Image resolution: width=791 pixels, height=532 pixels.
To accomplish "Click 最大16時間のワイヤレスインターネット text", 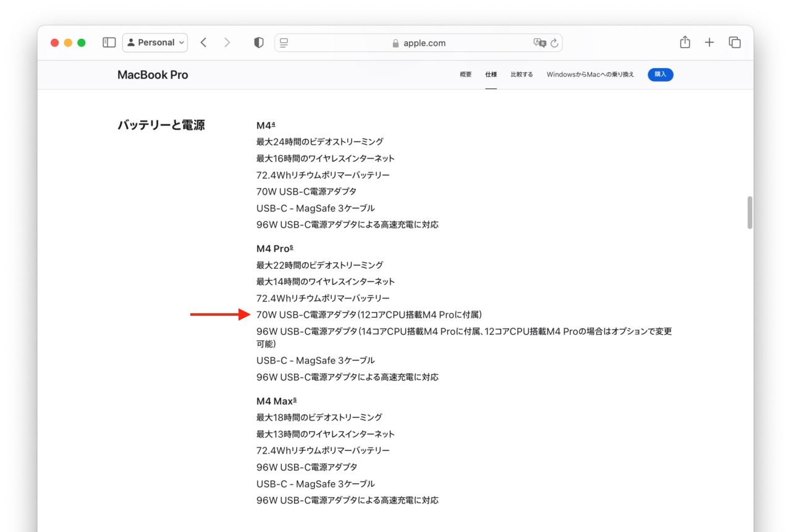I will click(326, 158).
